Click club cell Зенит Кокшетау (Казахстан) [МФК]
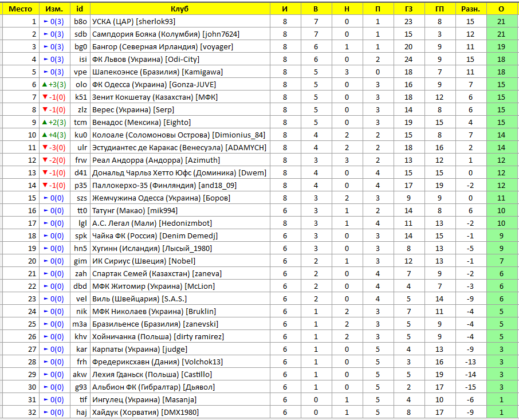 coord(180,97)
